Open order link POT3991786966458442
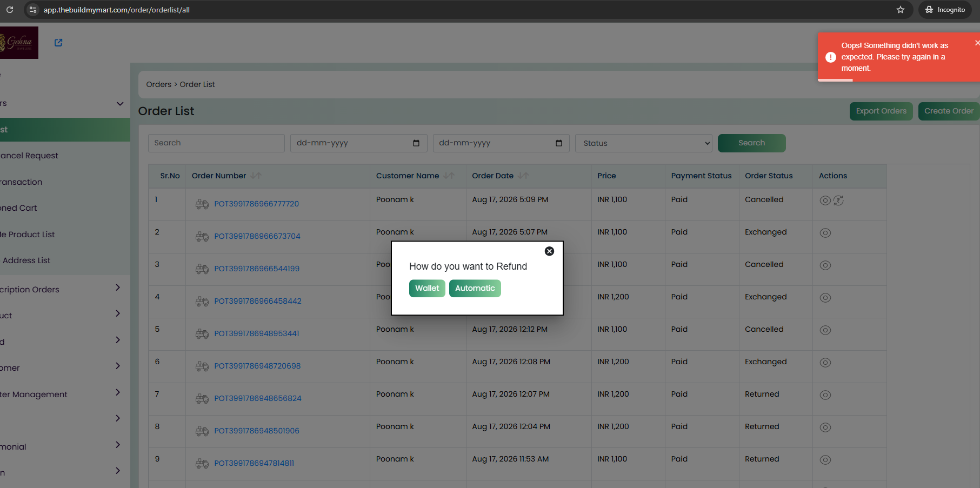 click(x=258, y=301)
